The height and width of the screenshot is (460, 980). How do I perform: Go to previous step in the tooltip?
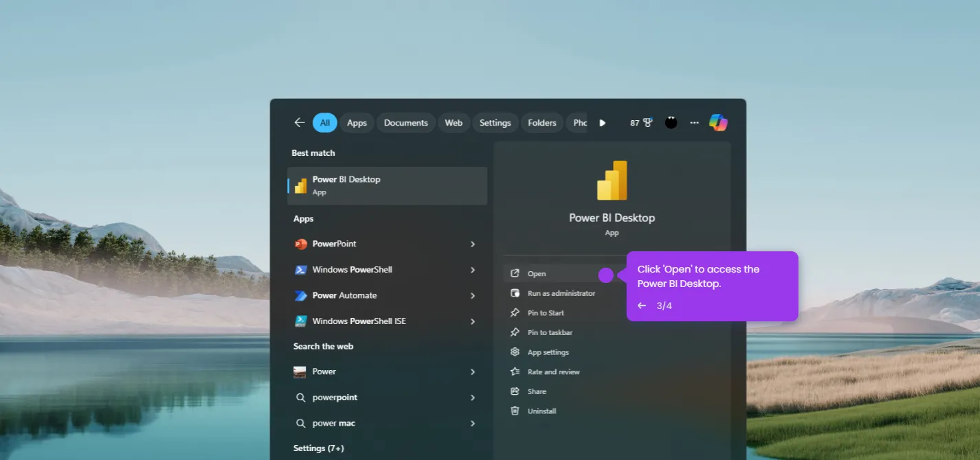642,306
